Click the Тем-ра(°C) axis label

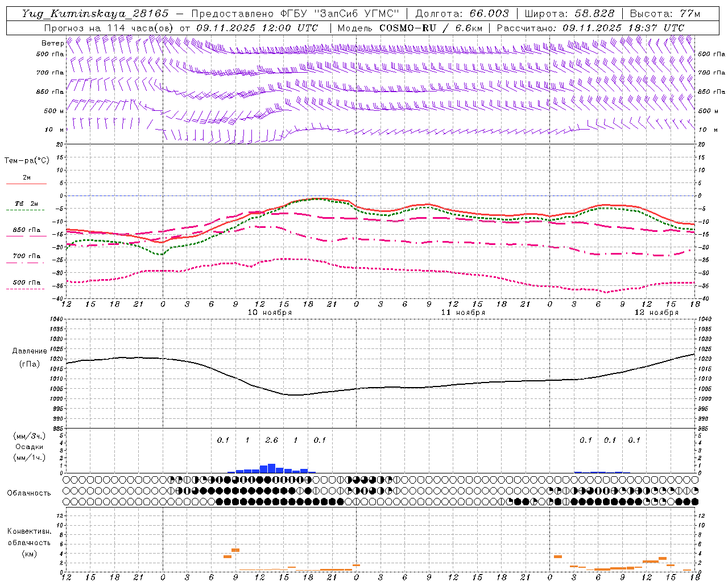27,161
